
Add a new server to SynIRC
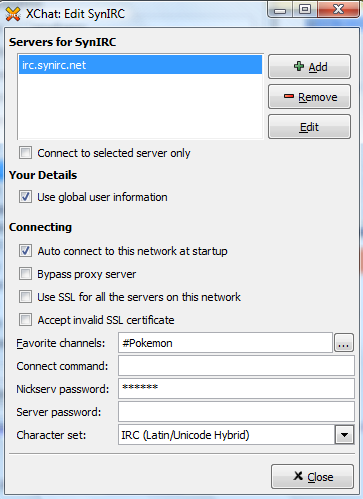tap(309, 67)
